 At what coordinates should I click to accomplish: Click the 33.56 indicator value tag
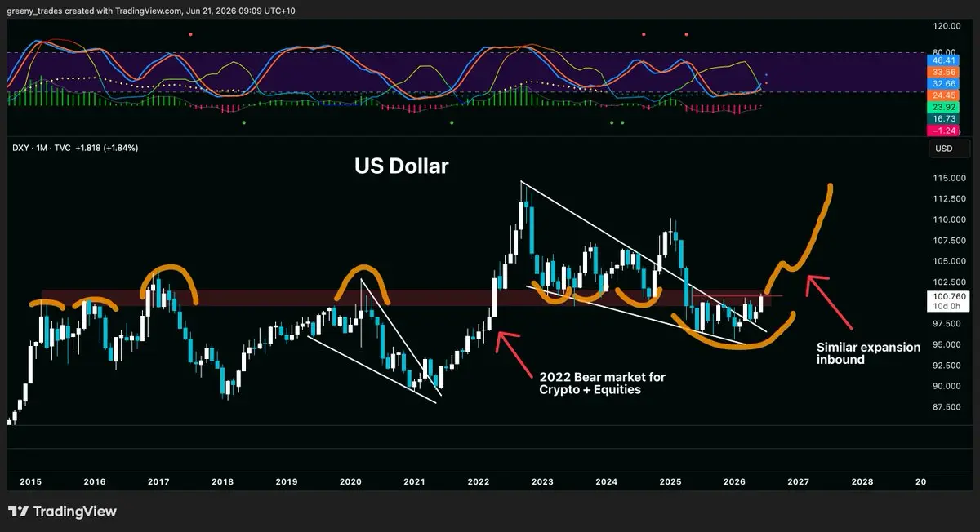tap(944, 72)
